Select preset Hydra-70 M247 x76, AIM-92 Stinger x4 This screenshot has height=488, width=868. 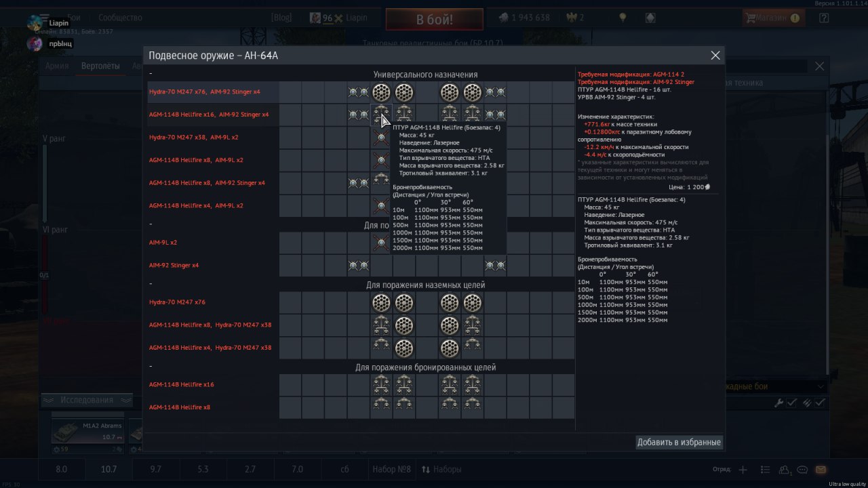[204, 91]
